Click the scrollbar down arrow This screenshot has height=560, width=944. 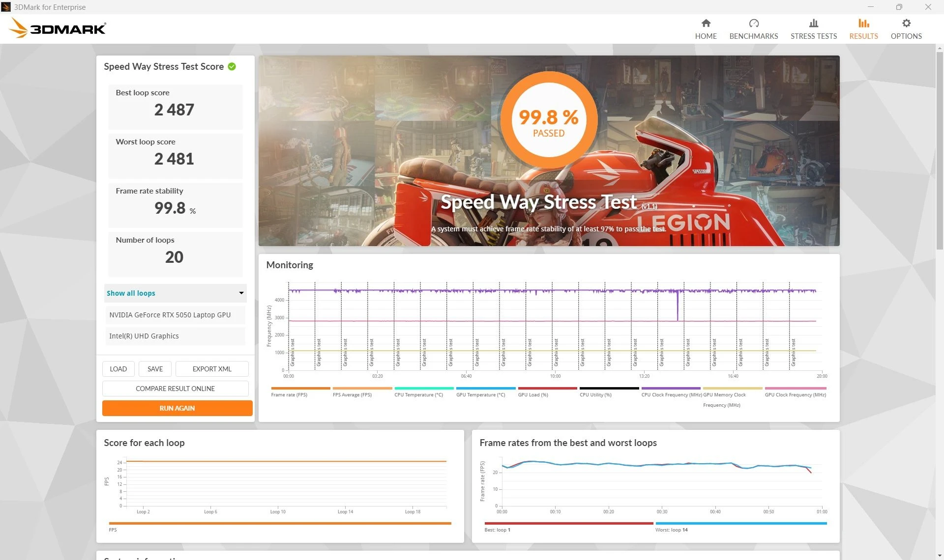[x=940, y=556]
